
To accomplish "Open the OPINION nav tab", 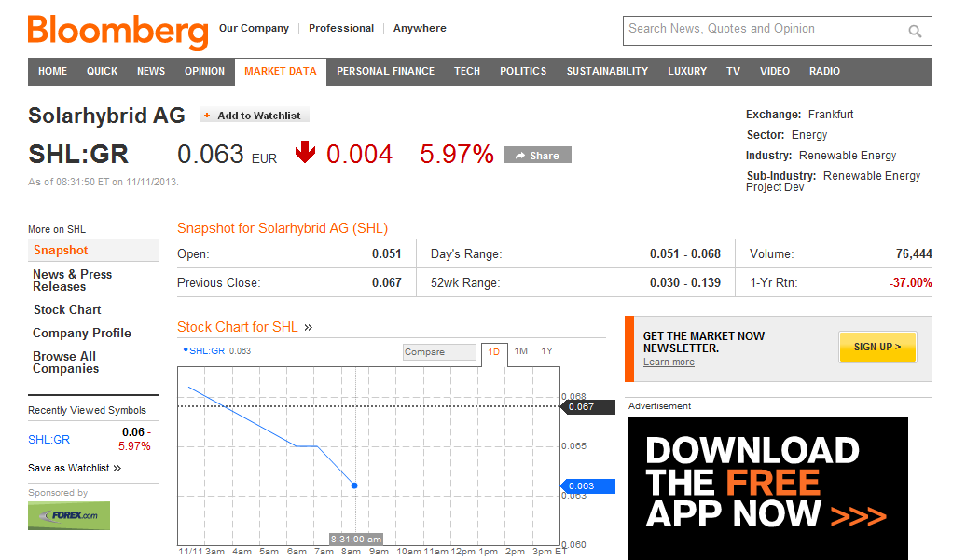I will point(204,71).
